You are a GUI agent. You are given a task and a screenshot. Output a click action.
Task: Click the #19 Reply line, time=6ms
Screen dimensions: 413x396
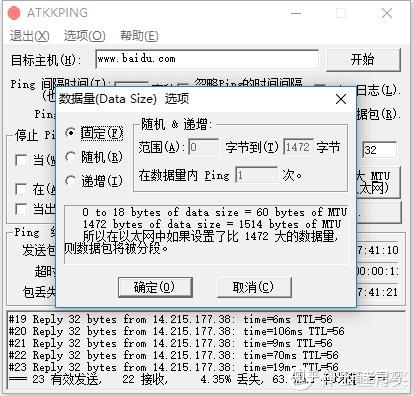[170, 319]
